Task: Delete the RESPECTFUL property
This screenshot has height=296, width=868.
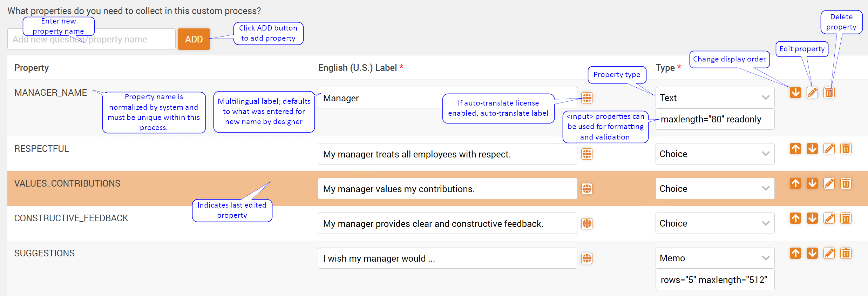Action: click(x=846, y=149)
